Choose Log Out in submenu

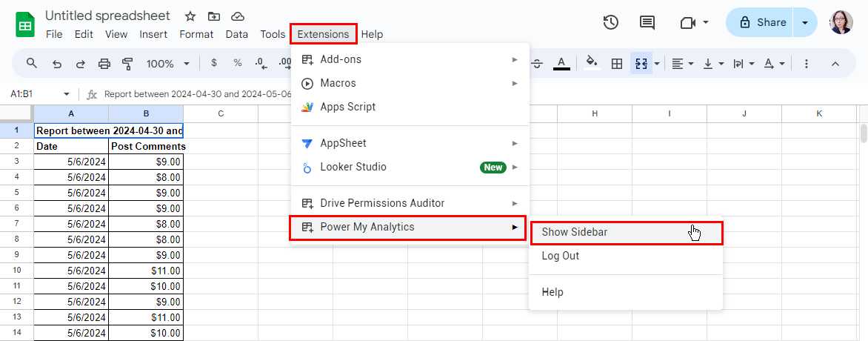coord(561,256)
